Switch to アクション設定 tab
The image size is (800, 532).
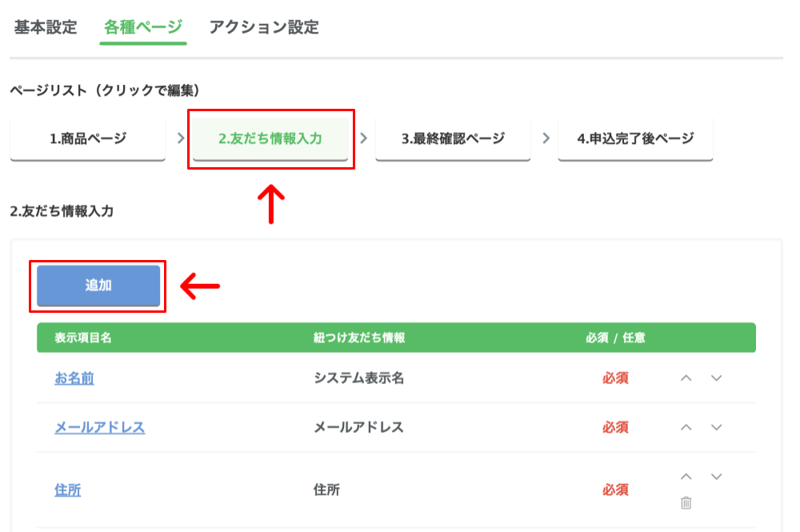click(264, 27)
